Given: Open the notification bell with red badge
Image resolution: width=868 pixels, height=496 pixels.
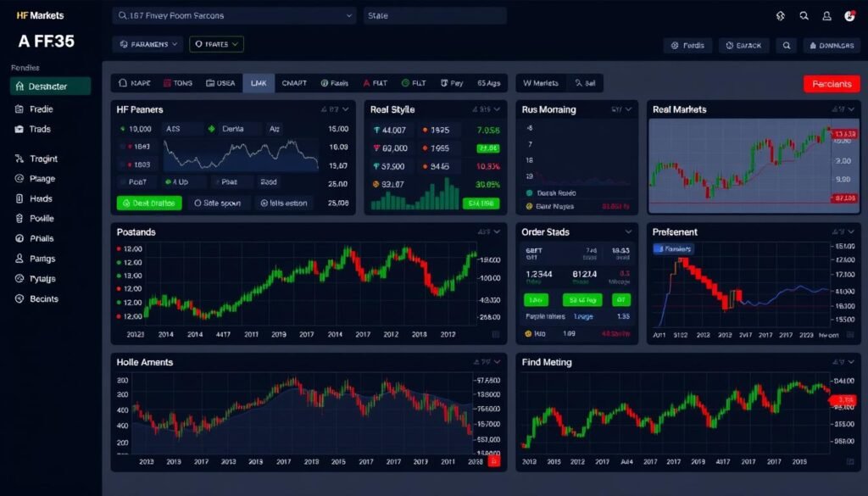Looking at the screenshot, I should point(851,14).
